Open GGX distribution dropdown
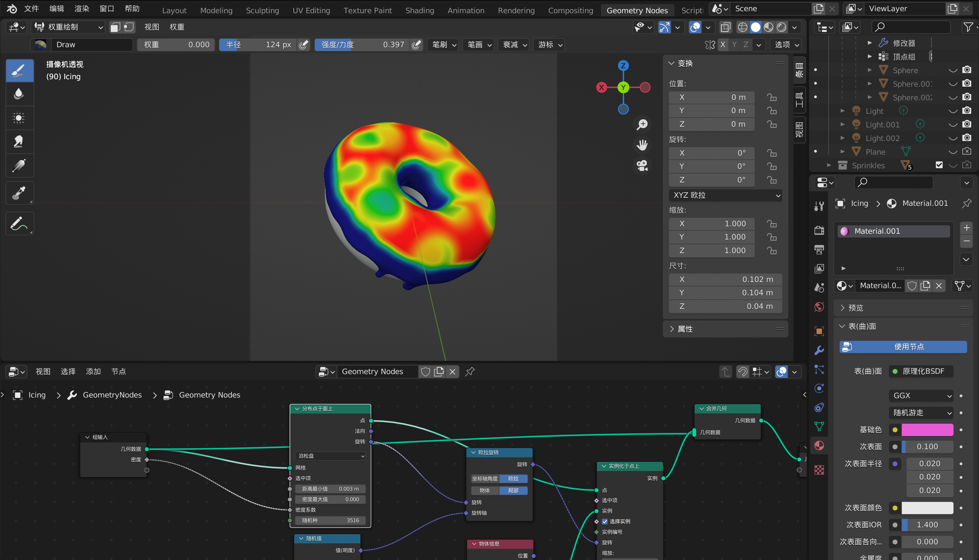The width and height of the screenshot is (979, 560). (x=921, y=396)
